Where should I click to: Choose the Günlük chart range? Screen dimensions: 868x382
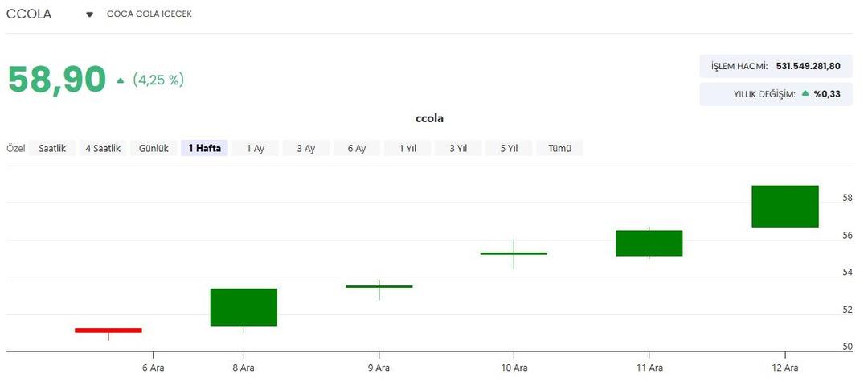(154, 148)
